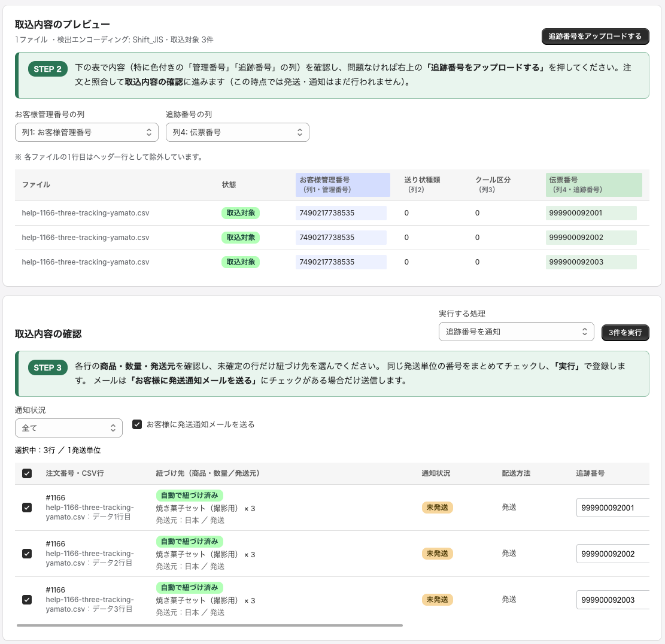The width and height of the screenshot is (665, 644).
Task: Click the 注文番号・CSV行 column header
Action: click(75, 473)
